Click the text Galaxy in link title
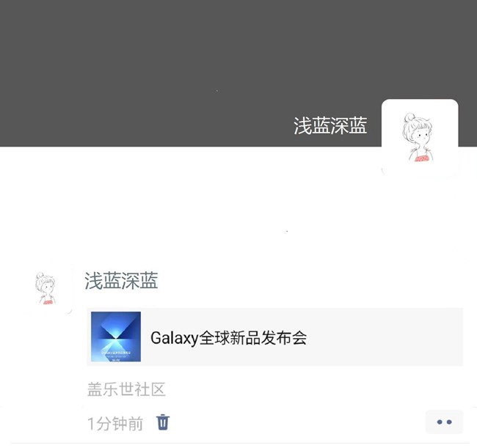Viewport: 477px width, 448px height. 175,338
